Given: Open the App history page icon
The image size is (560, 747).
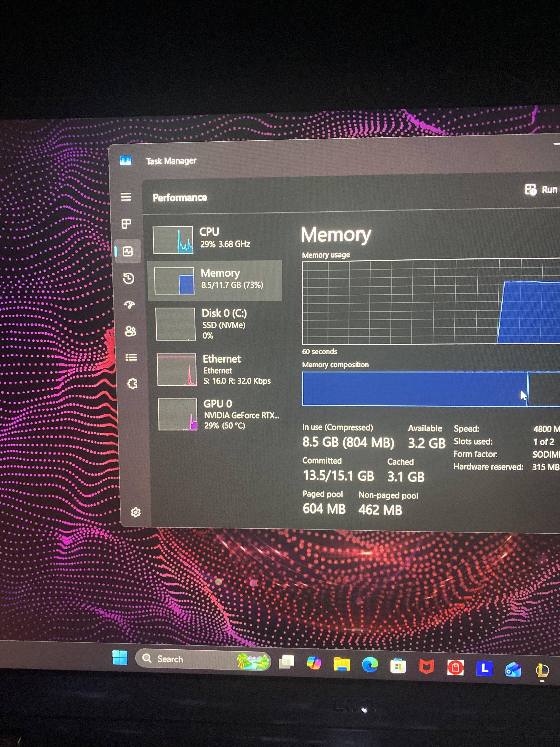Looking at the screenshot, I should pos(128,278).
